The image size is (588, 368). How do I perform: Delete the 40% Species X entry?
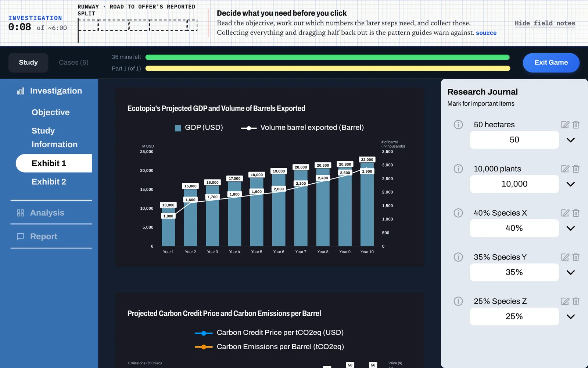[x=576, y=213]
